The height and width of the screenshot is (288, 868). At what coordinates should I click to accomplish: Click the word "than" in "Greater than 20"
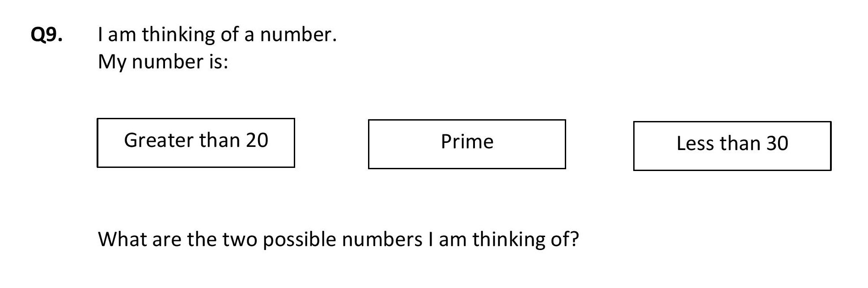click(219, 140)
